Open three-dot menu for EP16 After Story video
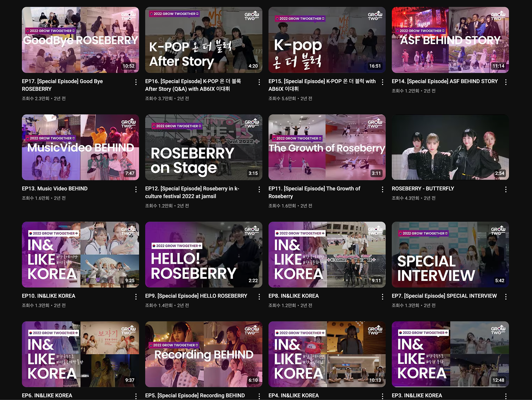The width and height of the screenshot is (532, 400). 259,82
